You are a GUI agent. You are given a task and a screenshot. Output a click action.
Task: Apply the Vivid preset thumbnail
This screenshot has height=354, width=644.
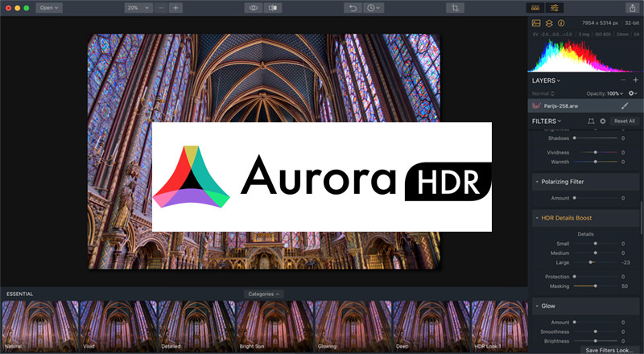tap(118, 326)
